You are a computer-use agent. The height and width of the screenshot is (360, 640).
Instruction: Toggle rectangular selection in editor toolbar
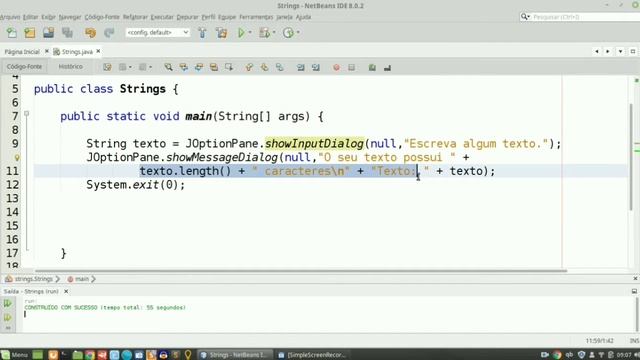pos(229,67)
